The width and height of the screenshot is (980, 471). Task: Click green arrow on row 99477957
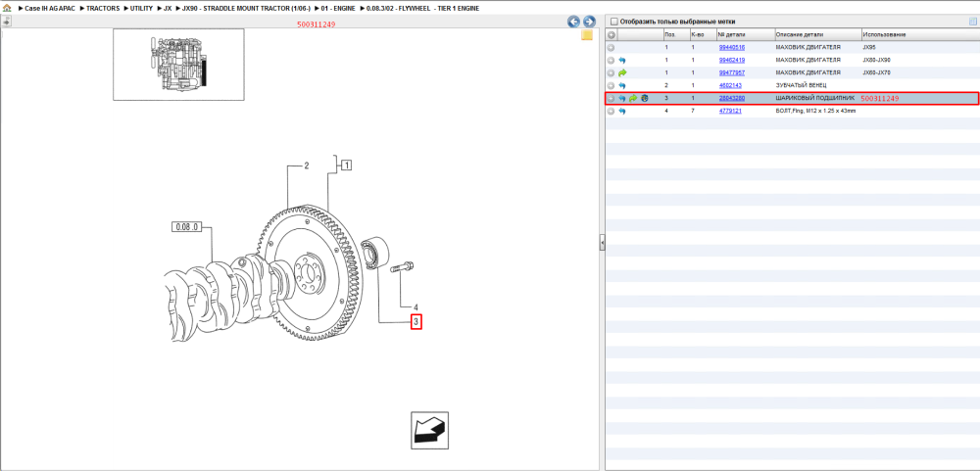622,73
